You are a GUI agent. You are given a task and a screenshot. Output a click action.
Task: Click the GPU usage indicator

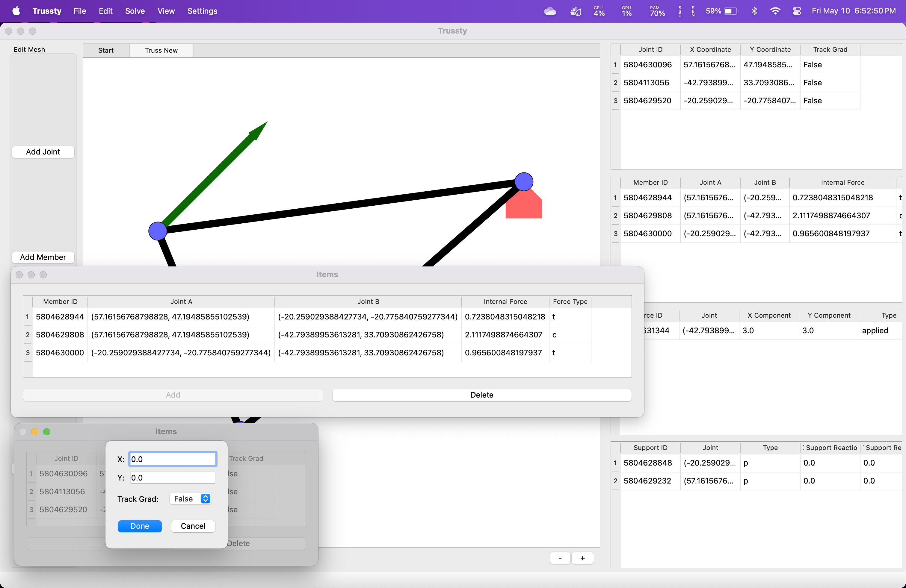coord(626,11)
